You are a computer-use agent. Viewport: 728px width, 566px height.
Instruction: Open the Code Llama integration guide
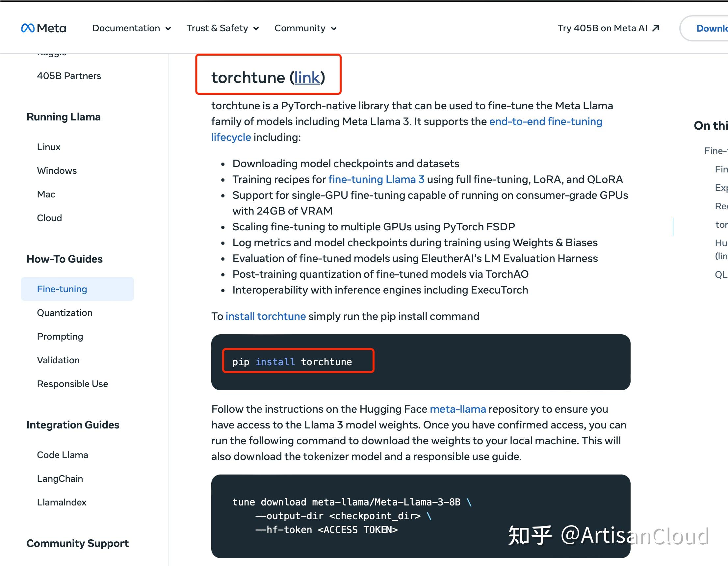tap(63, 455)
